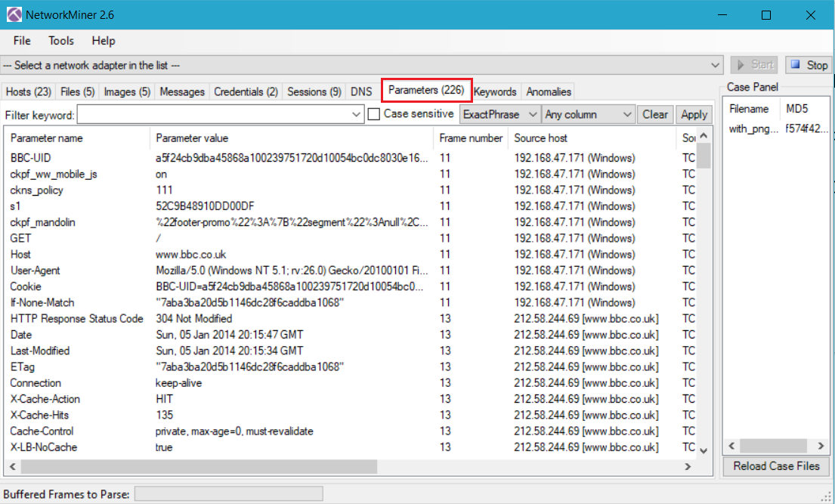Expand the network adapter selection dropdown
Screen dimensions: 835x504
coord(716,66)
